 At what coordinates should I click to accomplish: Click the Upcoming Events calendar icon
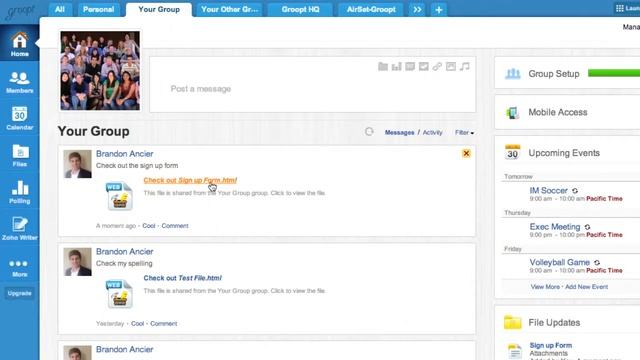[x=512, y=152]
